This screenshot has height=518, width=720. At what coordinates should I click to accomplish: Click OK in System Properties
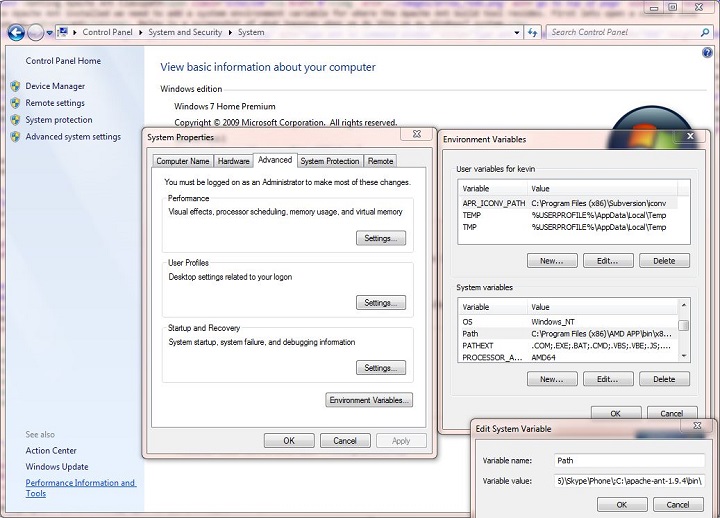click(x=289, y=441)
